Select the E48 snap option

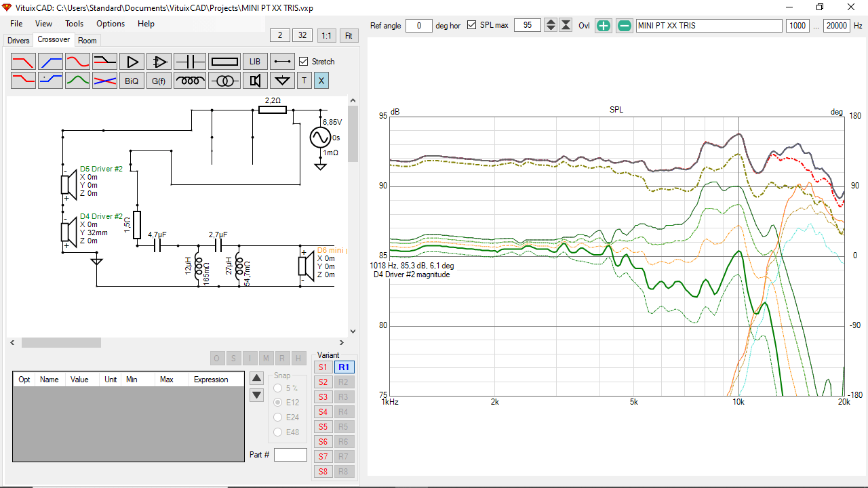point(277,432)
